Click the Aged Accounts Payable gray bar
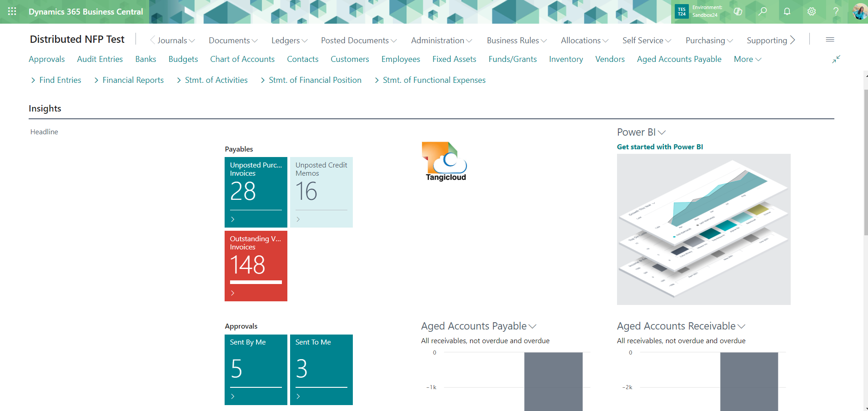Image resolution: width=868 pixels, height=411 pixels. click(553, 381)
